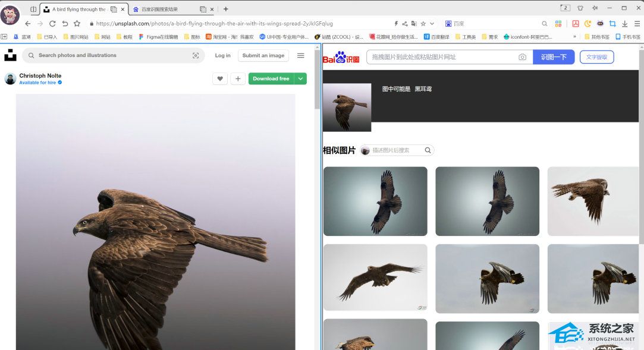The width and height of the screenshot is (644, 350).
Task: Open the browser main menu icon
Action: click(x=637, y=24)
